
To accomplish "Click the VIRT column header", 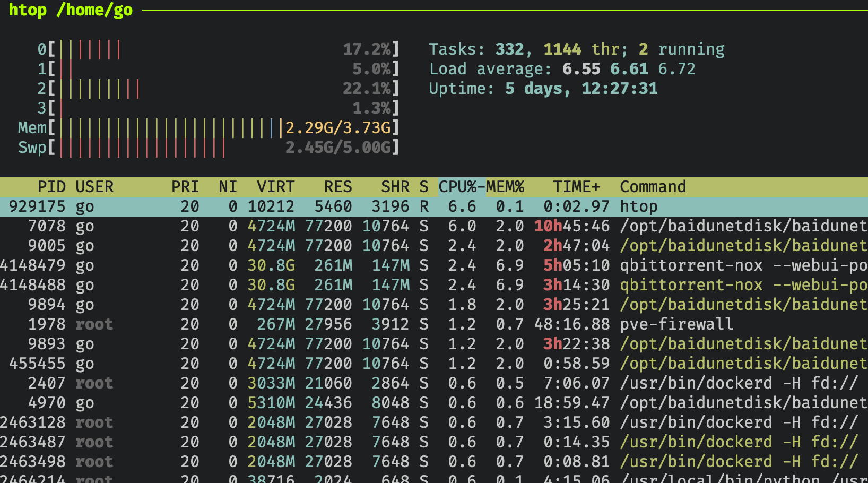I will click(275, 187).
